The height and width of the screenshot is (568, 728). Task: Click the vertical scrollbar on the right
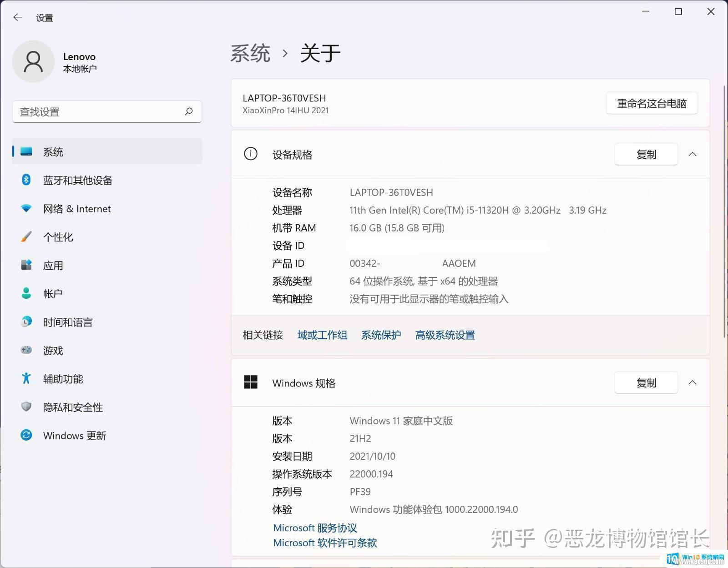point(724,212)
